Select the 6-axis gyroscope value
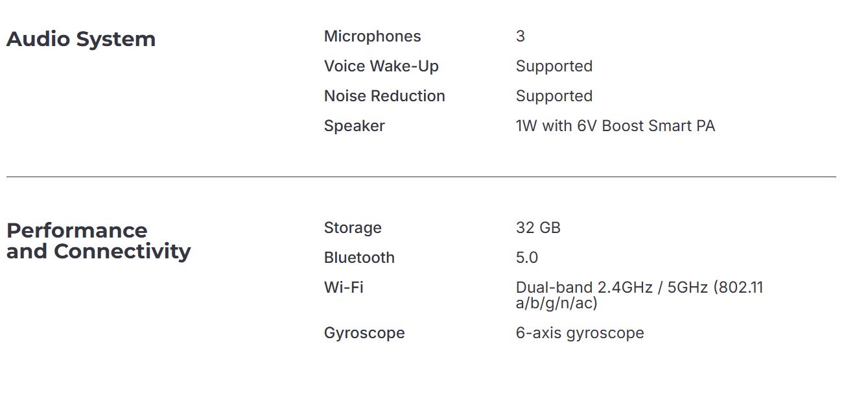The image size is (868, 405). [x=580, y=333]
